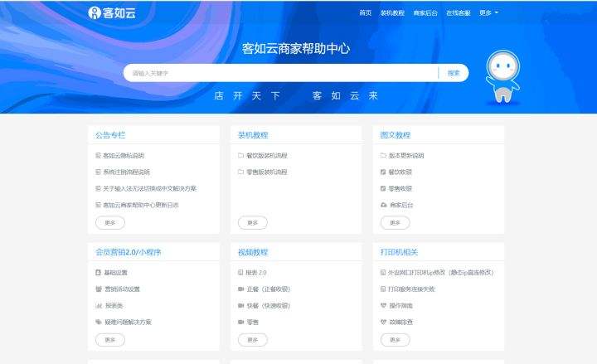Click the file icon beside 基础设置

pos(98,272)
